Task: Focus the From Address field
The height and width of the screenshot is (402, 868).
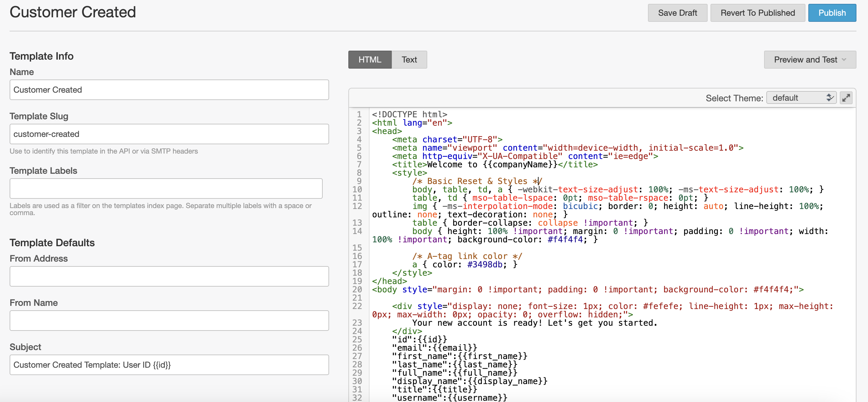Action: (x=169, y=276)
